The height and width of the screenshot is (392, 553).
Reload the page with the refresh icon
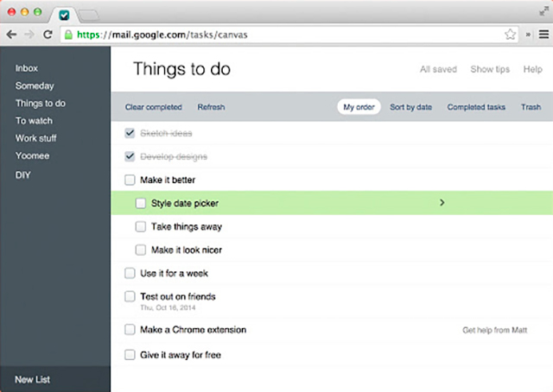click(x=48, y=35)
